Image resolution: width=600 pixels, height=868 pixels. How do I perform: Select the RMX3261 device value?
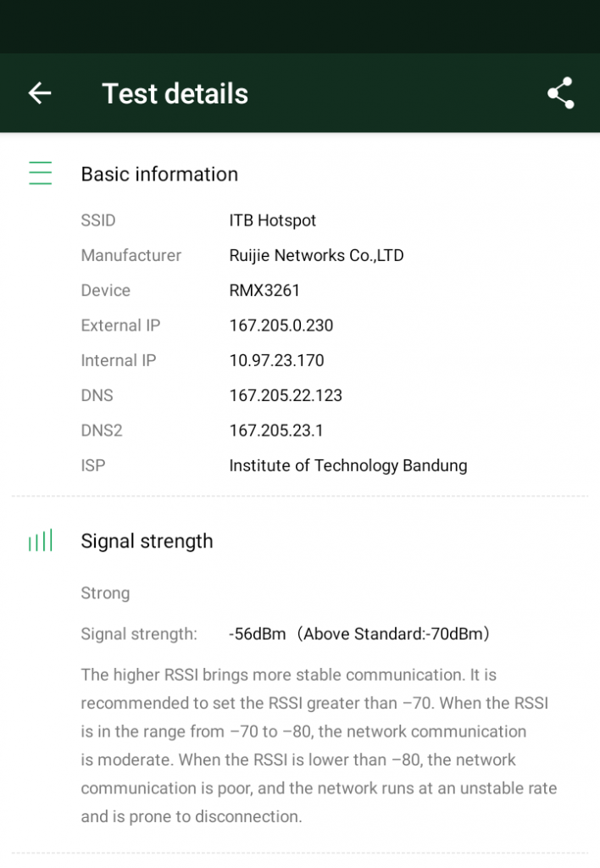point(264,290)
